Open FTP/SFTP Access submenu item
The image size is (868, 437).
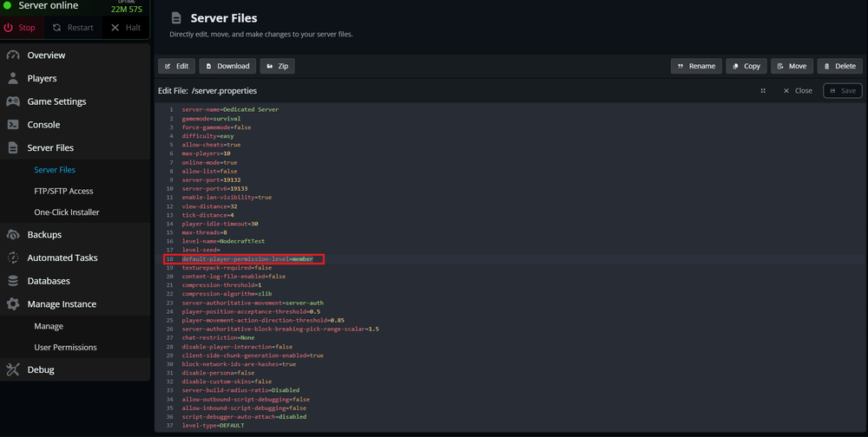point(63,191)
